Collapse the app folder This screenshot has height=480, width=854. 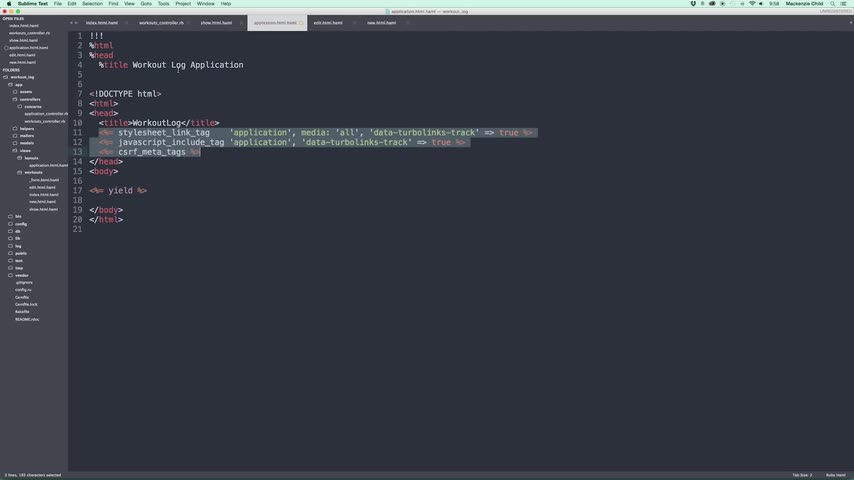pos(19,84)
